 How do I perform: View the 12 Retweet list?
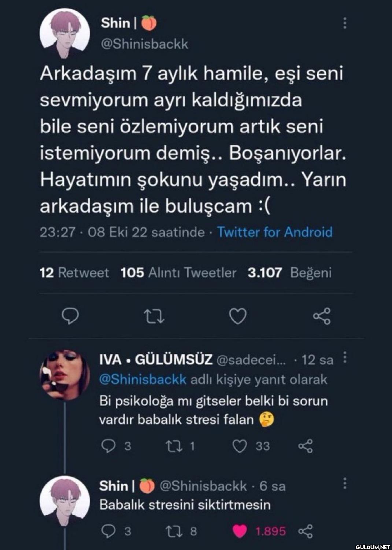(74, 273)
